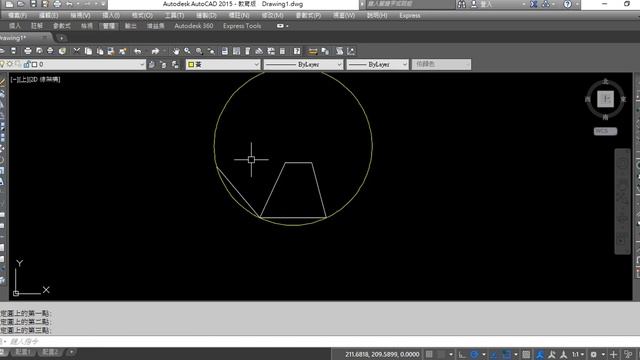Viewport: 640px width, 360px height.
Task: Click the Help question mark toolbar icon
Action: pos(297,51)
